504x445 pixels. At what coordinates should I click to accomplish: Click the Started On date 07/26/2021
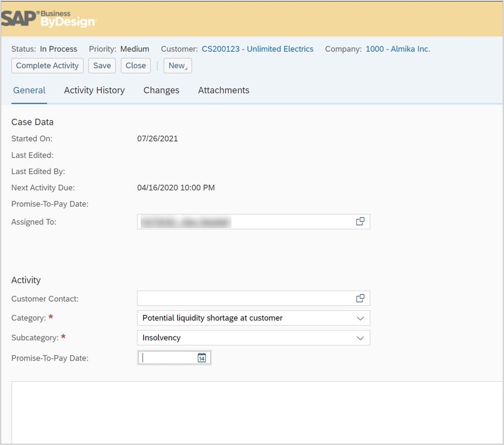click(158, 138)
